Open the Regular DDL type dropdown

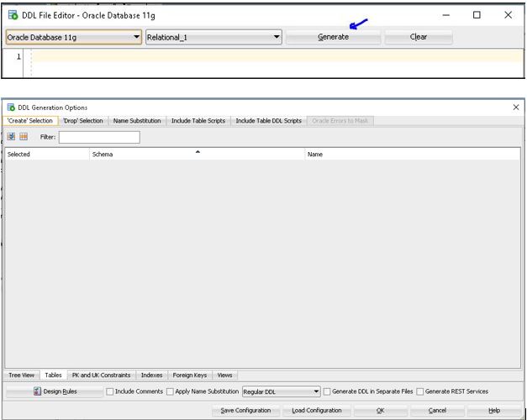point(281,391)
